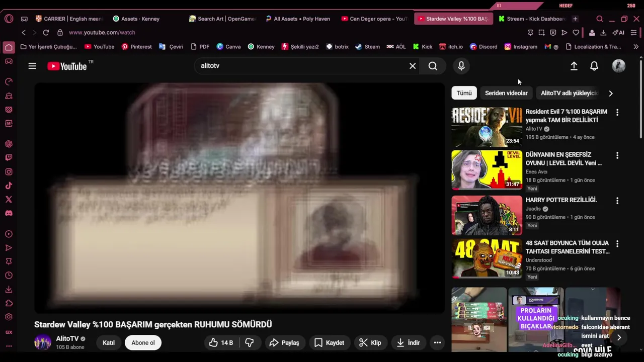
Task: Click the address bar URL
Action: click(x=102, y=32)
